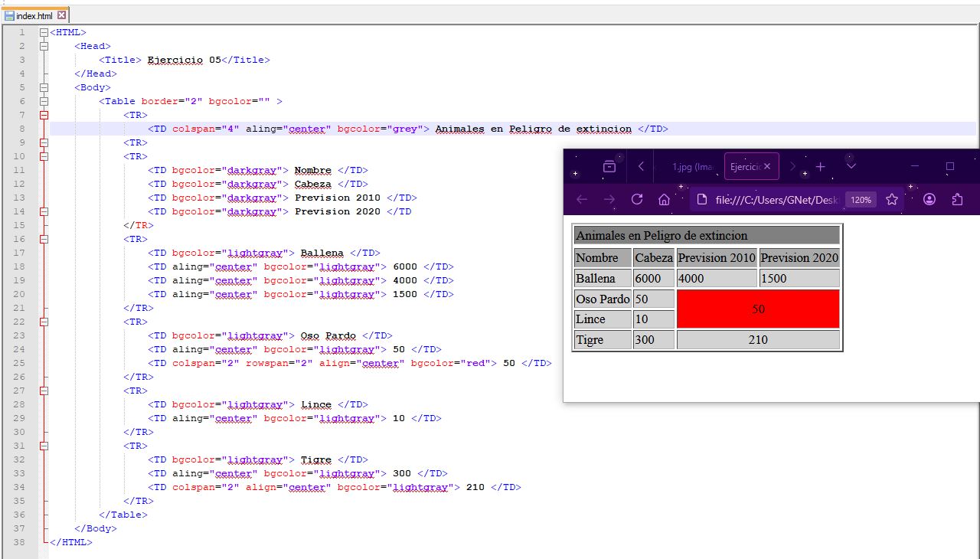This screenshot has height=559, width=980.
Task: Open the browser extensions puzzle icon
Action: (x=957, y=200)
